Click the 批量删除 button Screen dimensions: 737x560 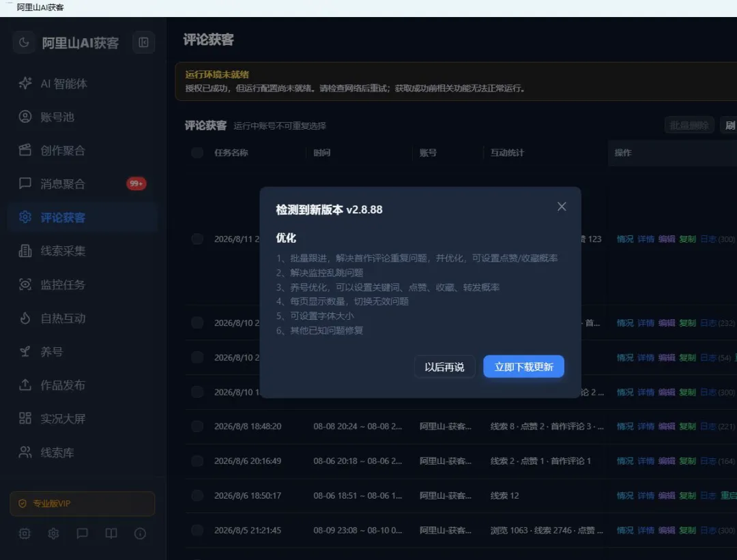(x=689, y=126)
